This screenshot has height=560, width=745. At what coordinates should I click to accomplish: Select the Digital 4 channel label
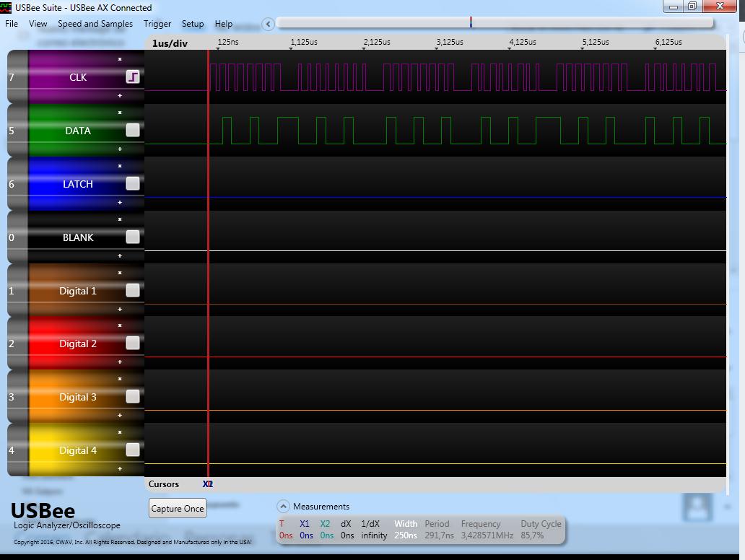[x=78, y=450]
